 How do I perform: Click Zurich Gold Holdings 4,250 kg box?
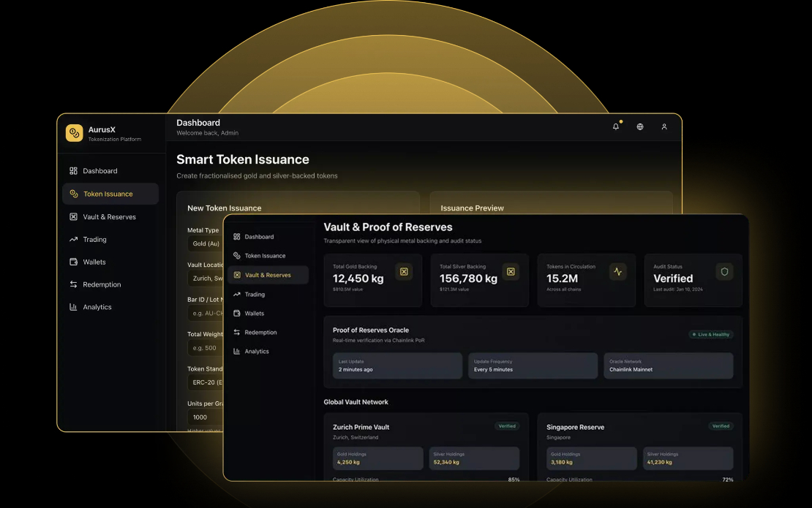tap(377, 458)
